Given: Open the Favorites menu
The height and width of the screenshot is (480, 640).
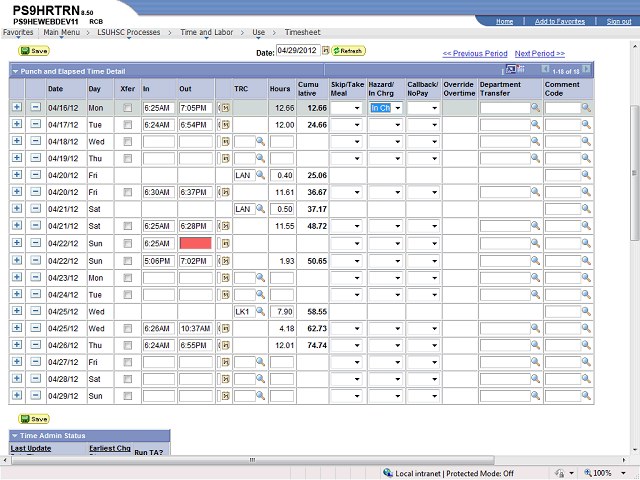Looking at the screenshot, I should [18, 32].
